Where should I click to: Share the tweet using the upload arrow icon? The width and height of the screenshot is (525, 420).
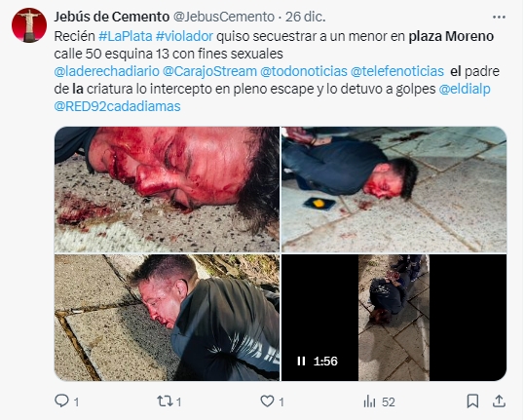point(499,401)
